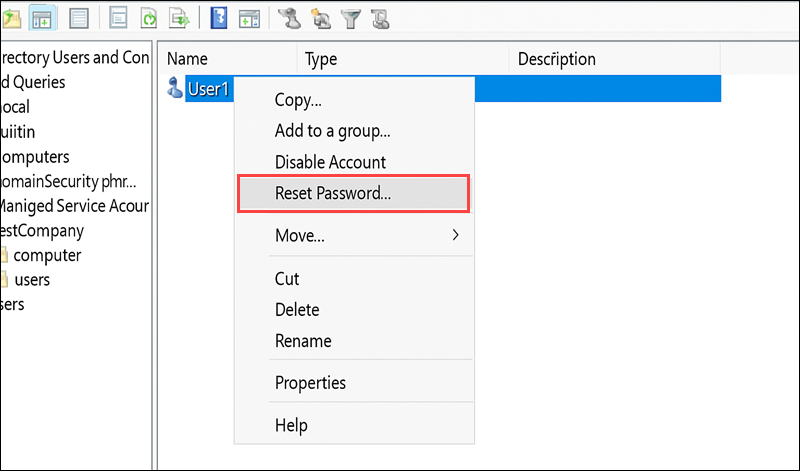Select the Directory Users and Computers root node
Screen dimensions: 800x471
pyautogui.click(x=75, y=58)
